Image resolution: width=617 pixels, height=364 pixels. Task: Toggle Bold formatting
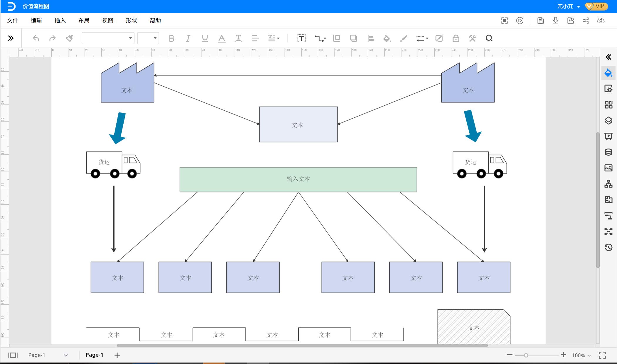[x=172, y=38]
